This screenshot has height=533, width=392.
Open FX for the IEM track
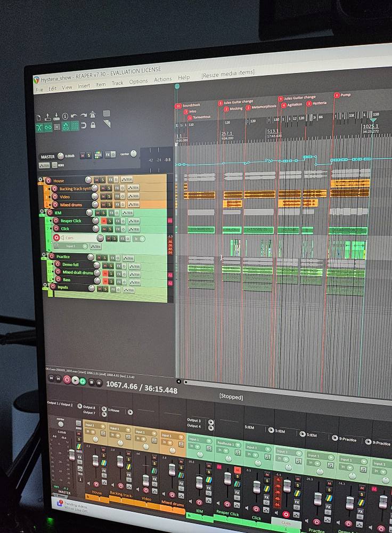coord(112,213)
